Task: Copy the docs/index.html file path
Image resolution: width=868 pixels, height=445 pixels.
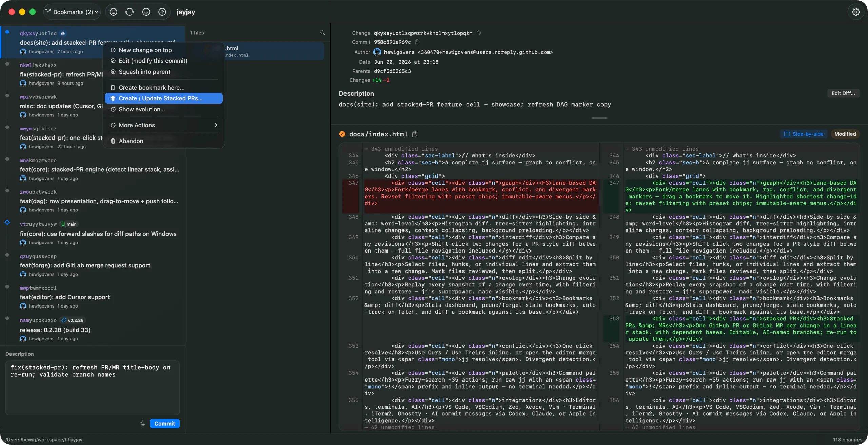Action: pos(415,134)
